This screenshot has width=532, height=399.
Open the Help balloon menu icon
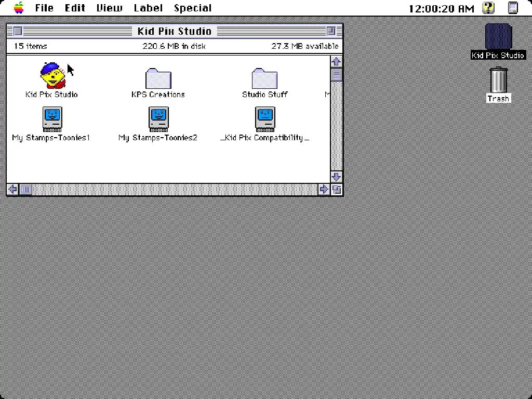(x=488, y=7)
